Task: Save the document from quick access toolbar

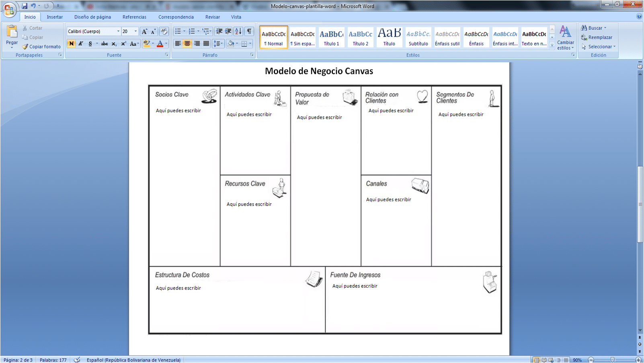Action: [25, 6]
